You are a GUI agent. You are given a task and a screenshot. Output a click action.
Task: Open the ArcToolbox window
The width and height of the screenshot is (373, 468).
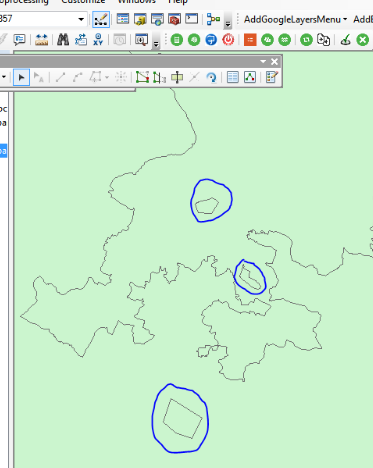coord(174,19)
